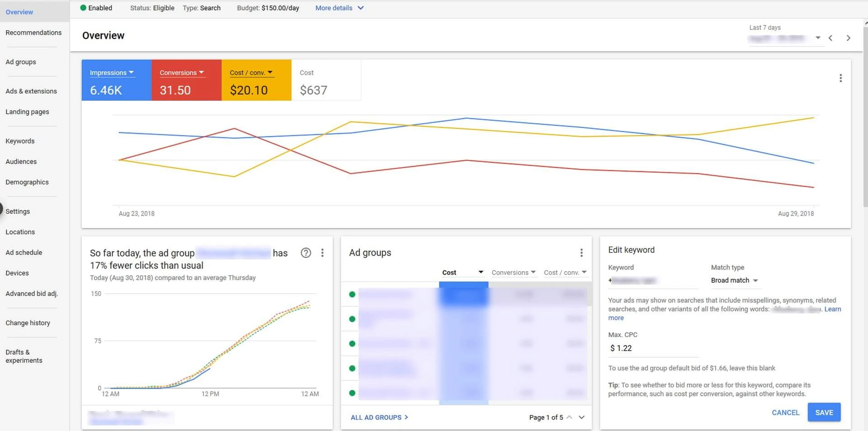Click the green Enabled campaign status dot

point(83,8)
